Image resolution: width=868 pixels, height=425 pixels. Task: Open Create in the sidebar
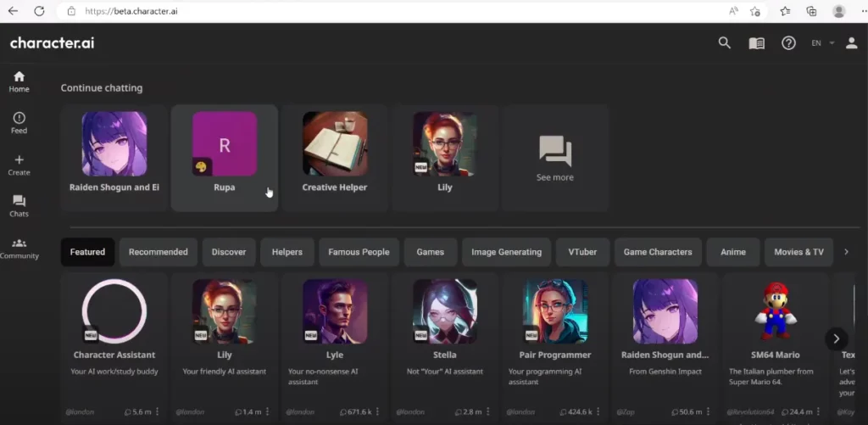tap(19, 165)
